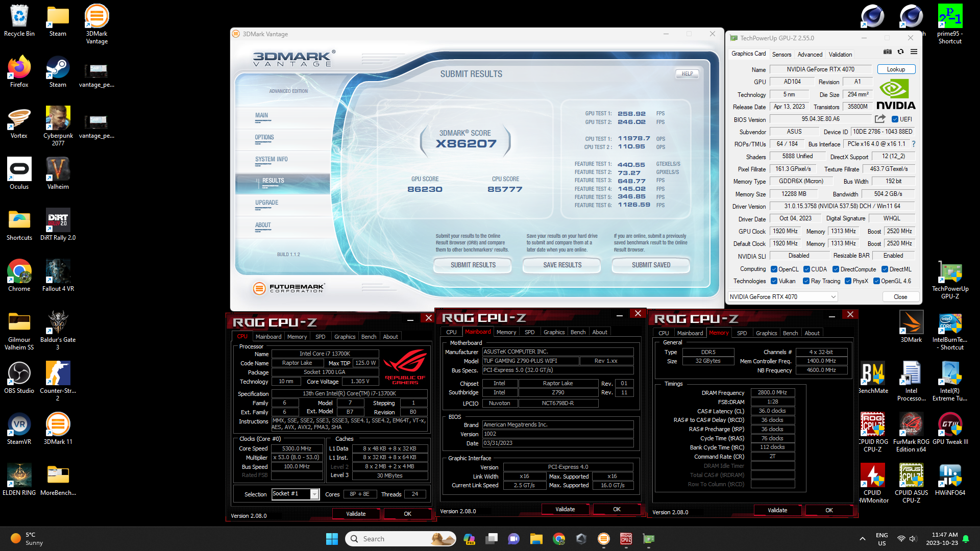Toggle the Ray Tracing checkbox

(806, 281)
